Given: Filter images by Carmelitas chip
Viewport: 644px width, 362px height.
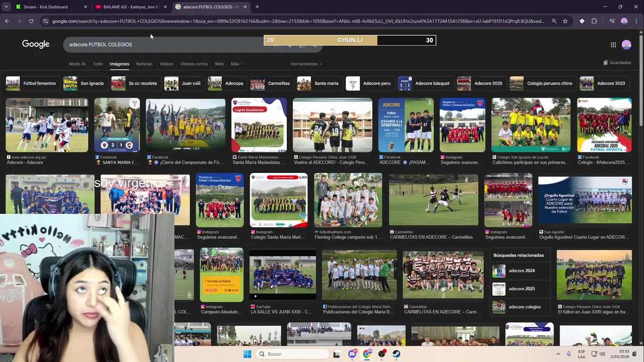Looking at the screenshot, I should (271, 83).
